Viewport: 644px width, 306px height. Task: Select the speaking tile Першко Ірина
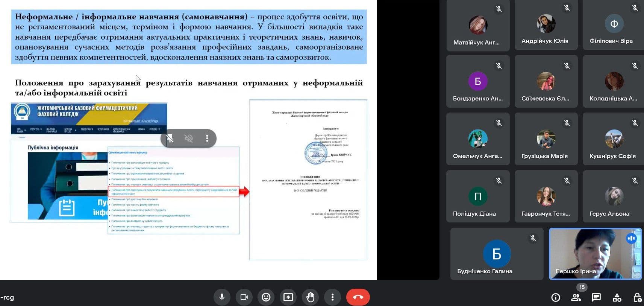point(596,254)
